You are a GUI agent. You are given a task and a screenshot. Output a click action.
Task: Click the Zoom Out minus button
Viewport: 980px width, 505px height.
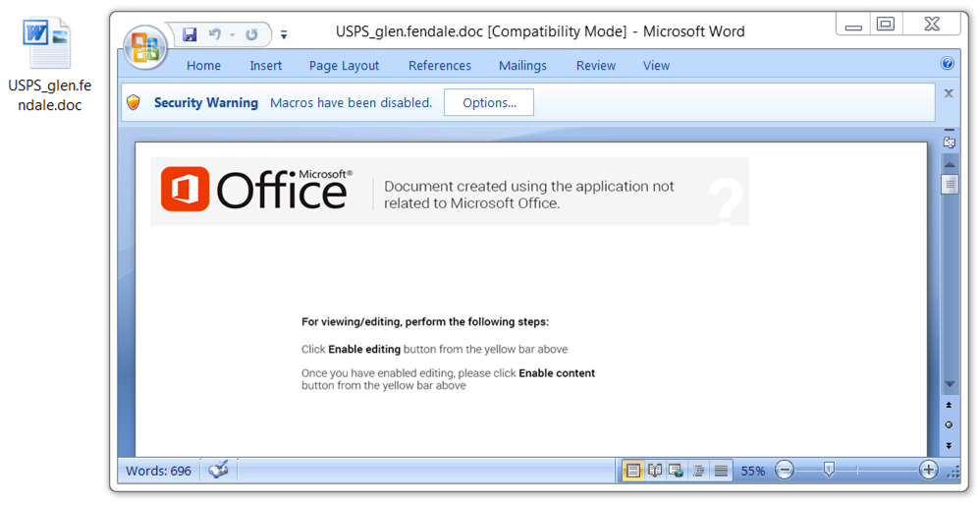click(785, 470)
